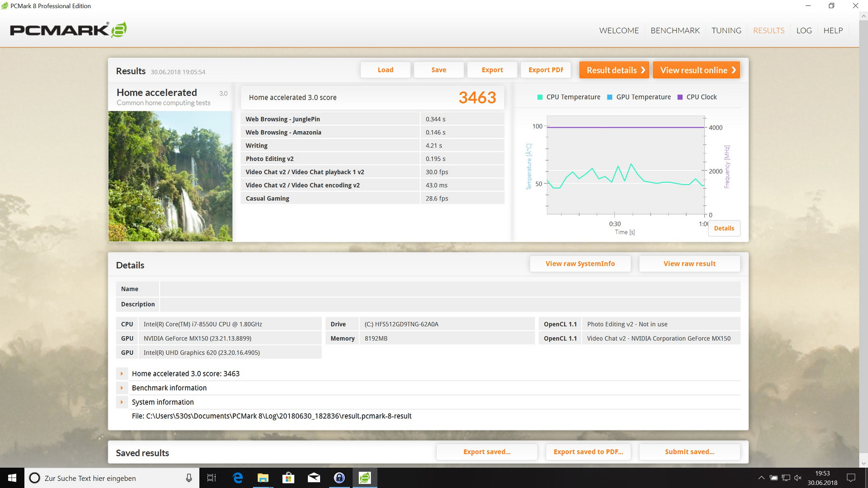The width and height of the screenshot is (868, 488).
Task: Click the Export PDF button
Action: pyautogui.click(x=546, y=70)
